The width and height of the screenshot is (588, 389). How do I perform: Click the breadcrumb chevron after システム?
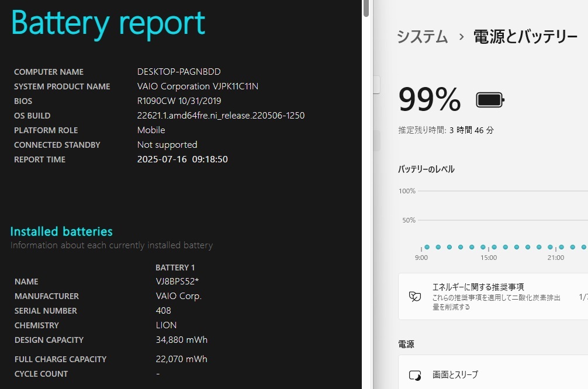[x=461, y=37]
